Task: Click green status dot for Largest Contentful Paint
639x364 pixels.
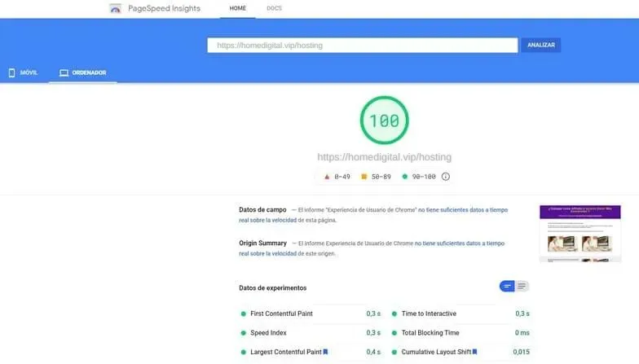Action: tap(243, 352)
